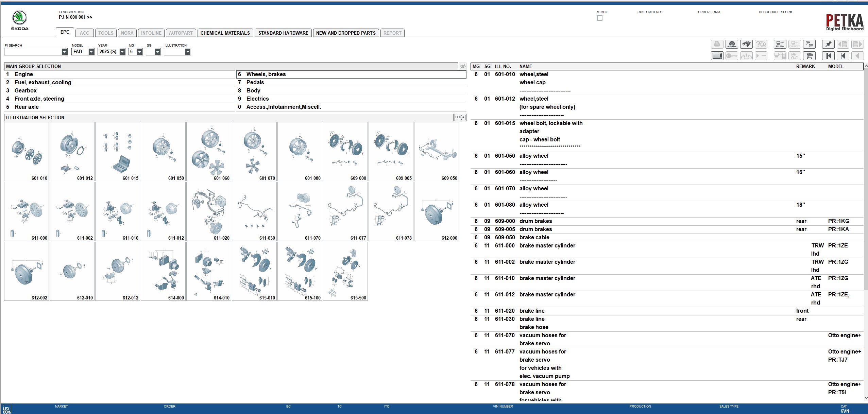
Task: Click the LEXCOM icon in status bar
Action: click(7, 409)
